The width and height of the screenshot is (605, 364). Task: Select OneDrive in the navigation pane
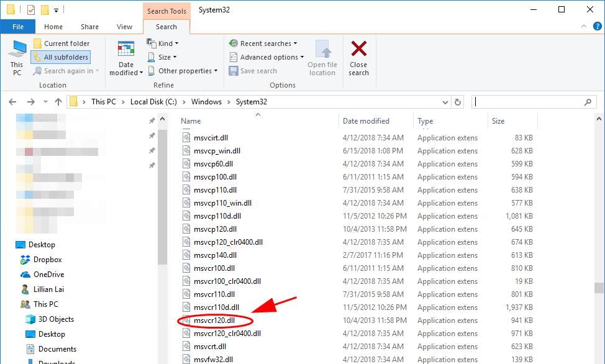click(48, 275)
